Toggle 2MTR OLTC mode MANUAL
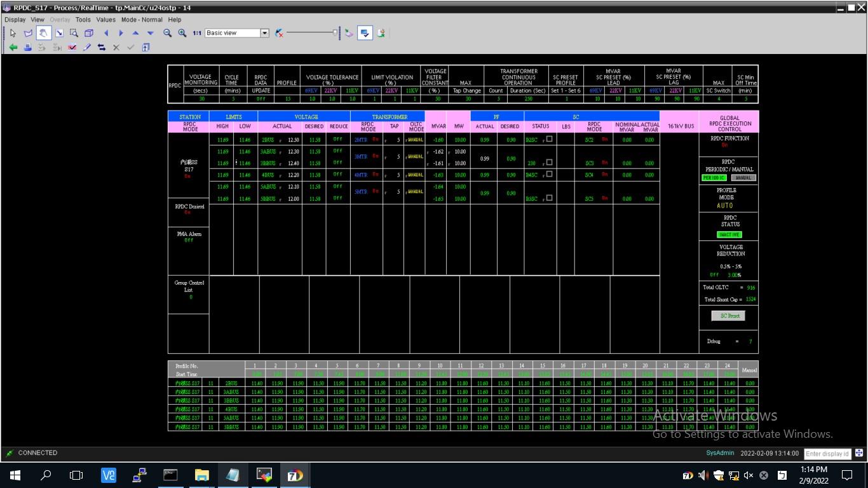The image size is (868, 488). tap(415, 139)
